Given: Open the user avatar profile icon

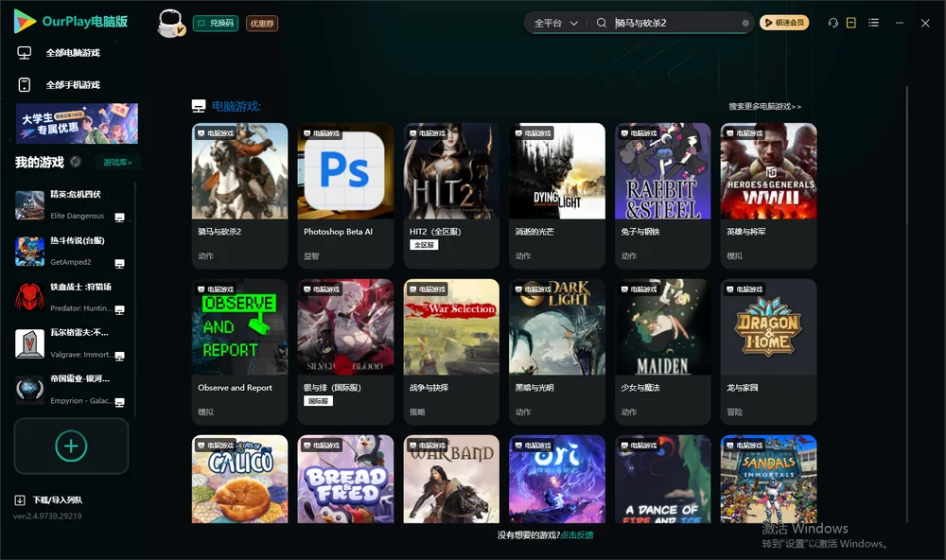Looking at the screenshot, I should (170, 23).
